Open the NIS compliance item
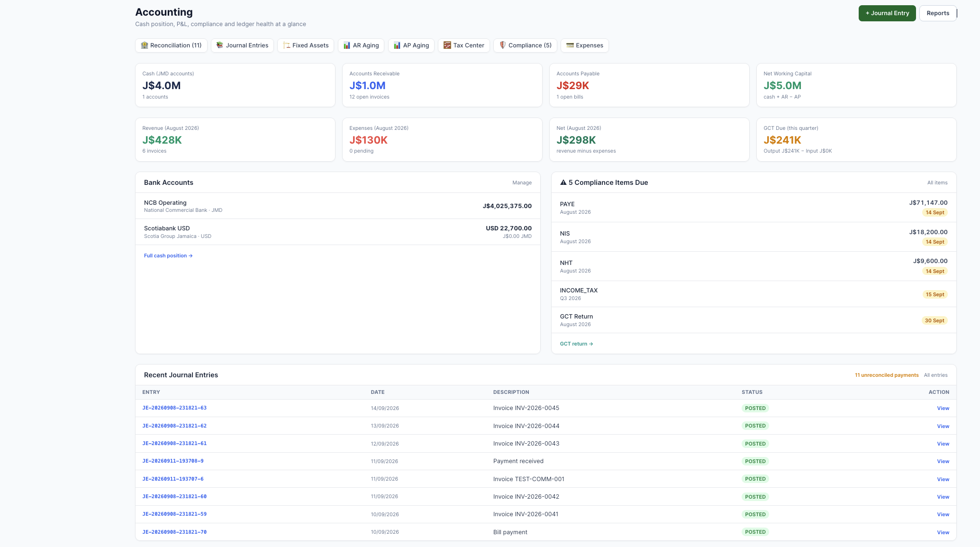The height and width of the screenshot is (547, 980). tap(753, 237)
